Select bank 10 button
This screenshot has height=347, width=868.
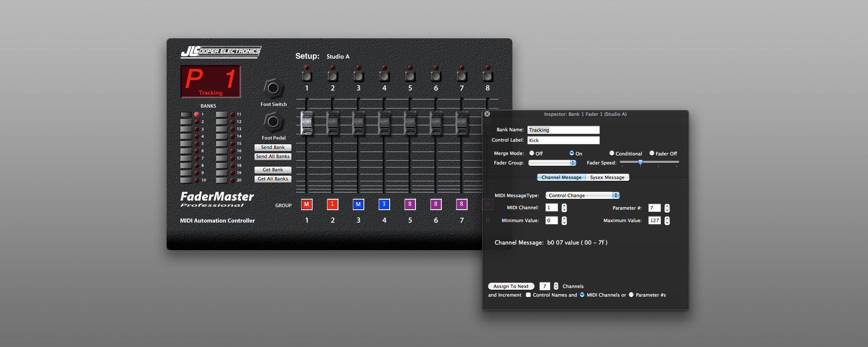point(186,180)
